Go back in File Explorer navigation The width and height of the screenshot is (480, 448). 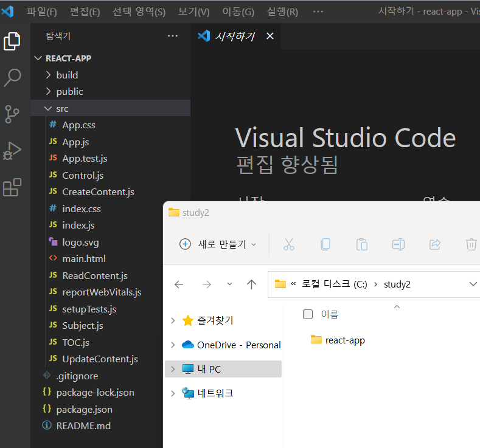coord(179,284)
